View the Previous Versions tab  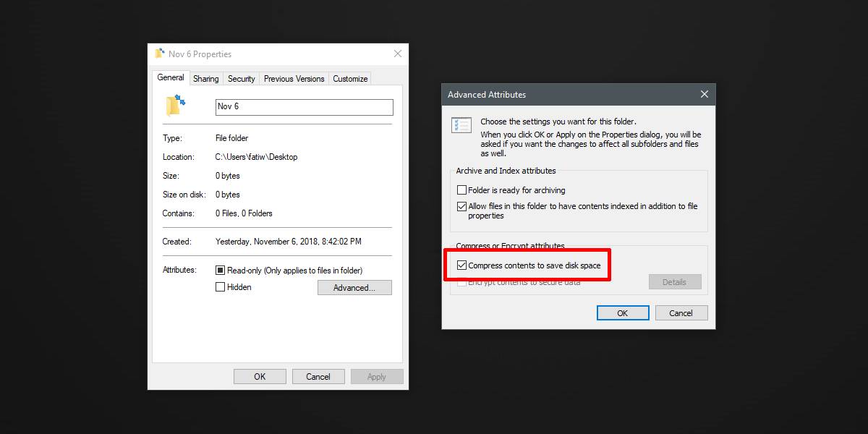coord(294,78)
